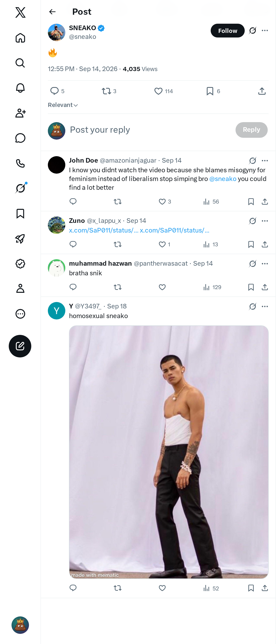
Task: Go back using the arrow beside Post
Action: tap(52, 12)
